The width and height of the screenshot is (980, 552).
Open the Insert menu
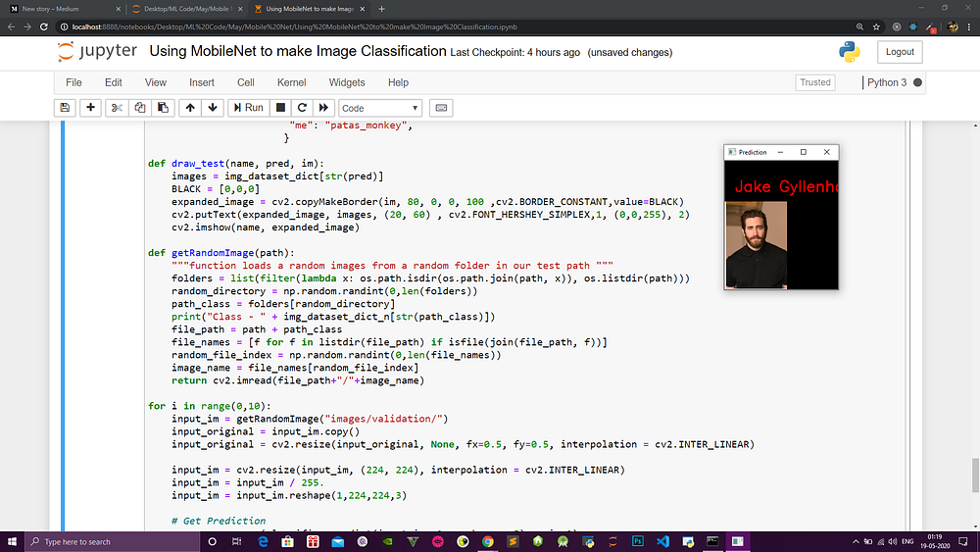tap(202, 82)
